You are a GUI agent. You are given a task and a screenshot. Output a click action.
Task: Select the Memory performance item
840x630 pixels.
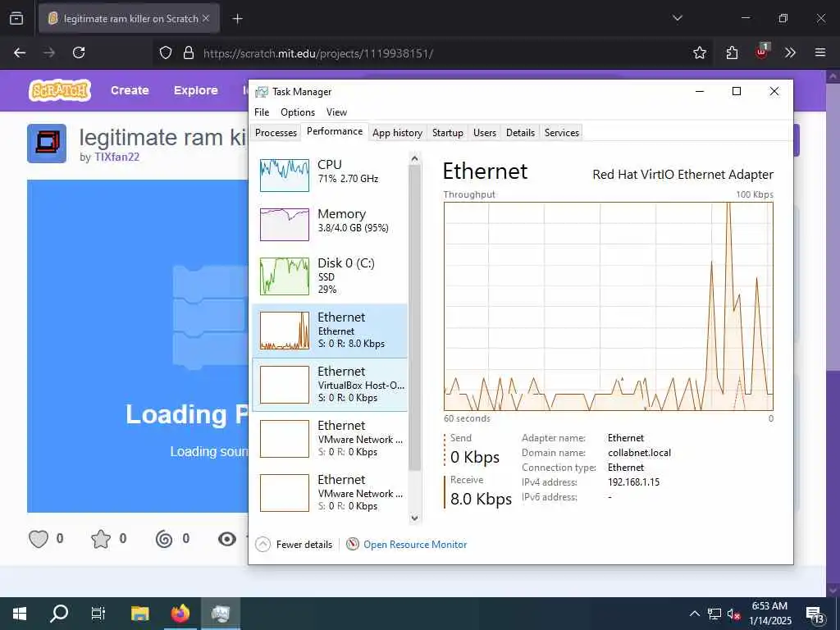coord(330,223)
